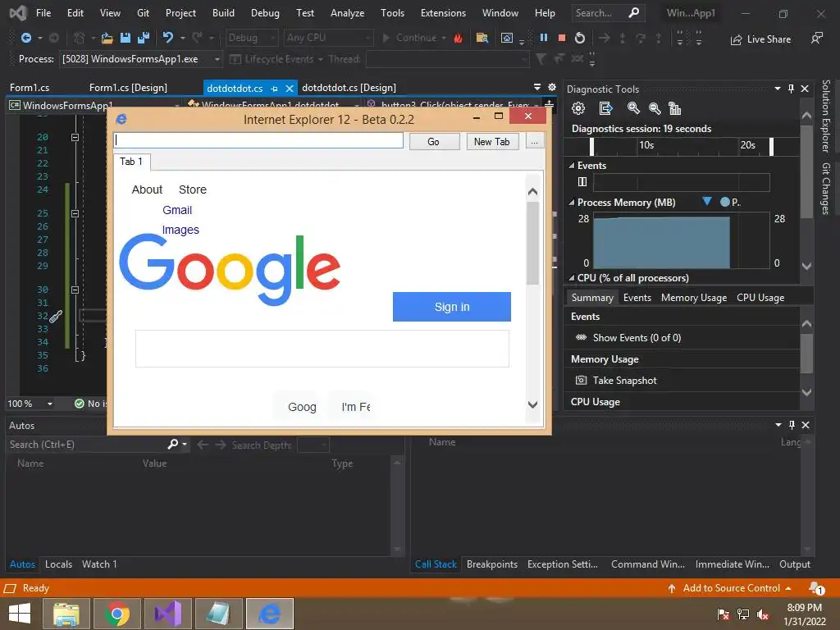Click the editor settings gear above code
The height and width of the screenshot is (630, 840).
click(552, 87)
